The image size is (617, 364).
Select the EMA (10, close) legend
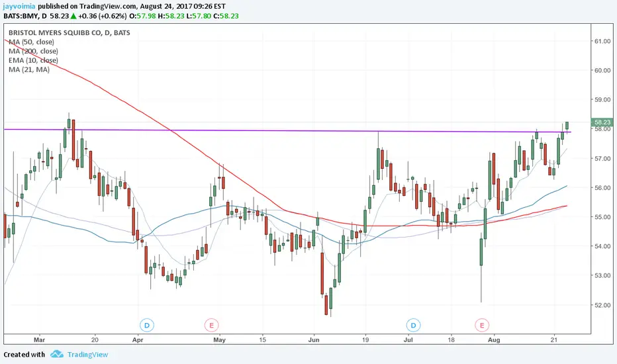(33, 60)
